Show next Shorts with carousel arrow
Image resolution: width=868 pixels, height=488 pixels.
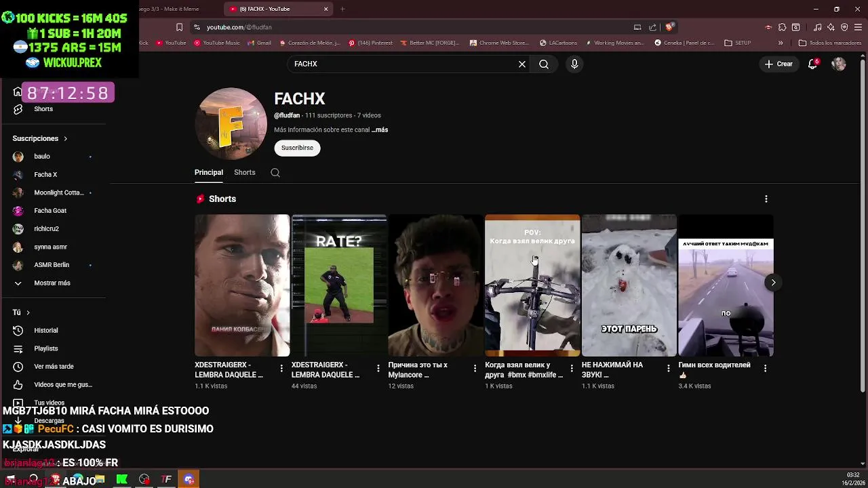point(773,283)
